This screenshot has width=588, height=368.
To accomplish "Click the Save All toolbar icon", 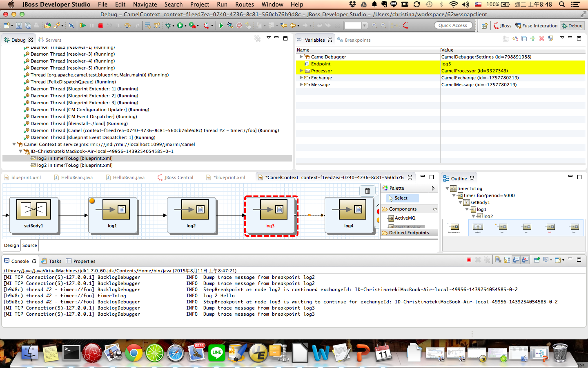I will tap(28, 25).
